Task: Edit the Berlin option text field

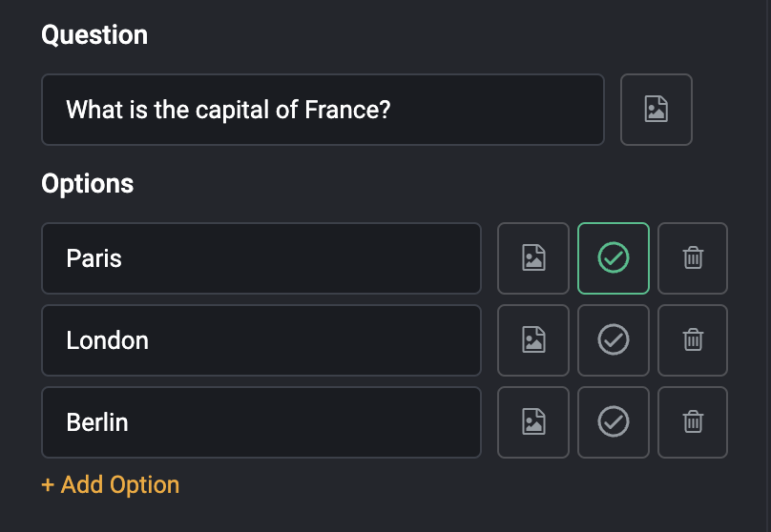Action: pos(261,422)
